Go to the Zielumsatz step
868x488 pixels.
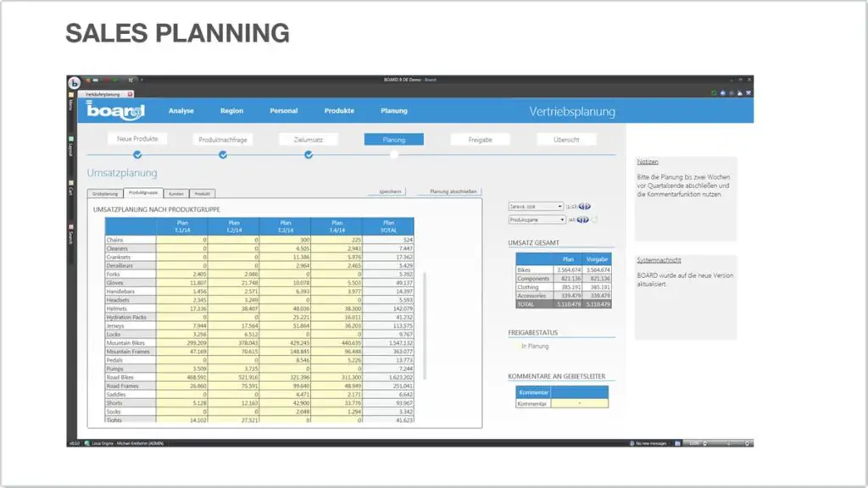point(309,140)
